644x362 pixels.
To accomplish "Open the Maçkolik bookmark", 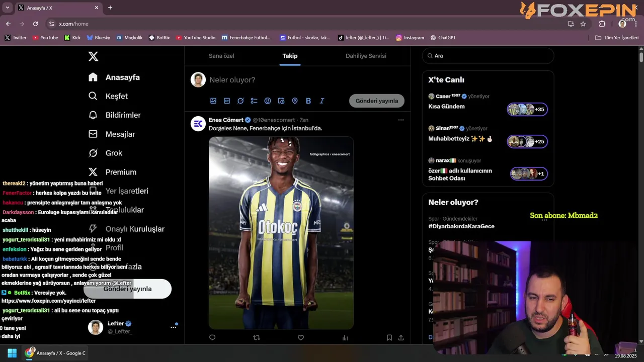I will [129, 38].
